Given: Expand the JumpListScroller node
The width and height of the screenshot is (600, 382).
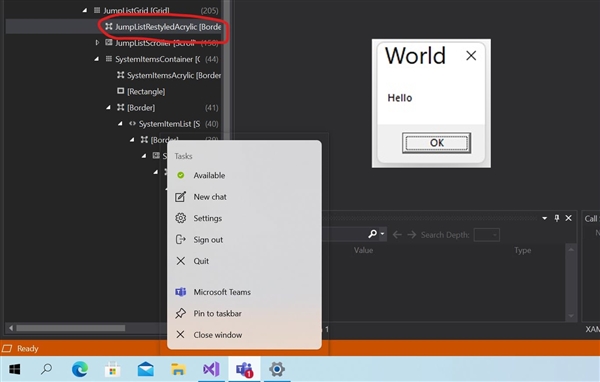Looking at the screenshot, I should [97, 42].
